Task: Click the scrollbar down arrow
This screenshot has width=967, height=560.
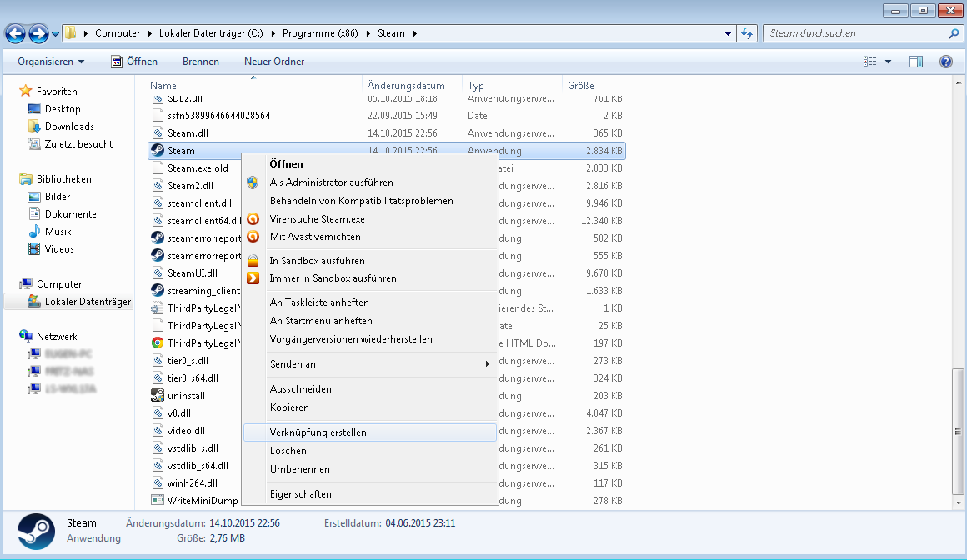Action: coord(958,503)
